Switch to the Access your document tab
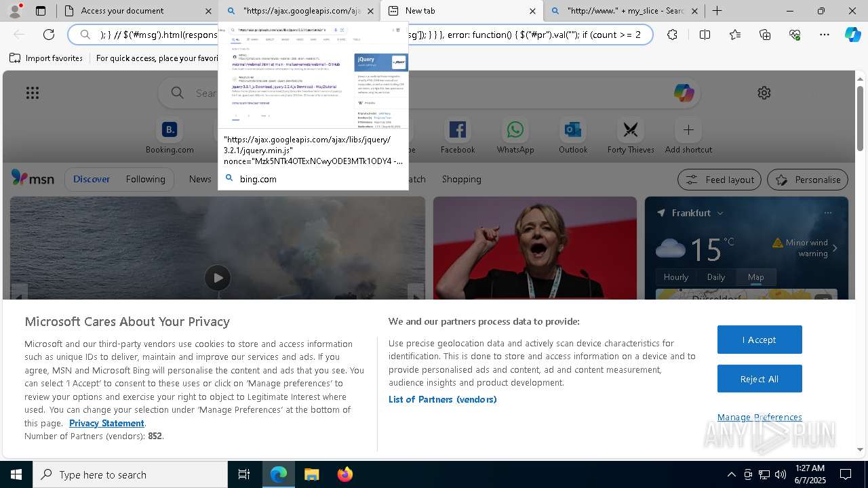This screenshot has width=868, height=488. click(137, 11)
